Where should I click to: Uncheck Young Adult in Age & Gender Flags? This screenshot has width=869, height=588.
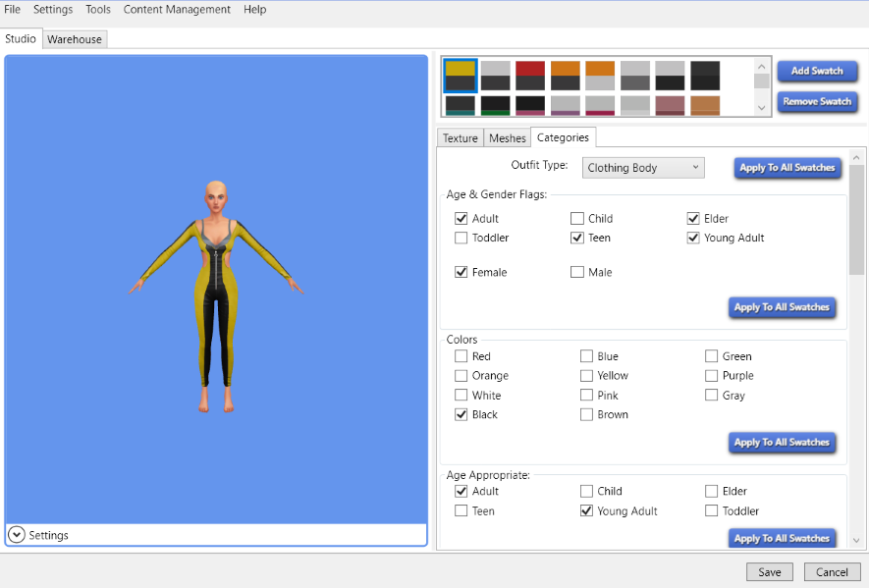[693, 238]
